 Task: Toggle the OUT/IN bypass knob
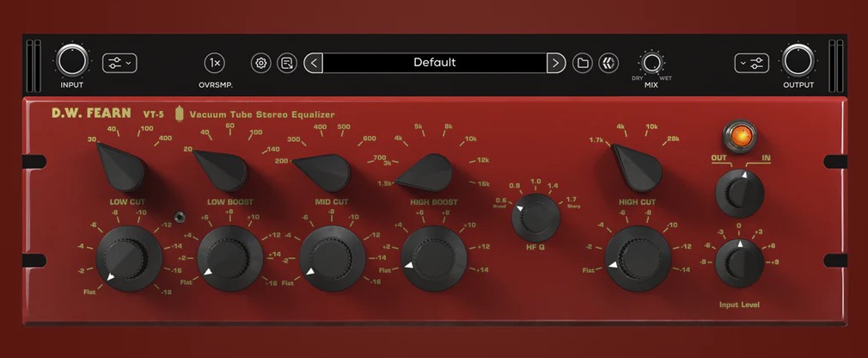point(738,193)
